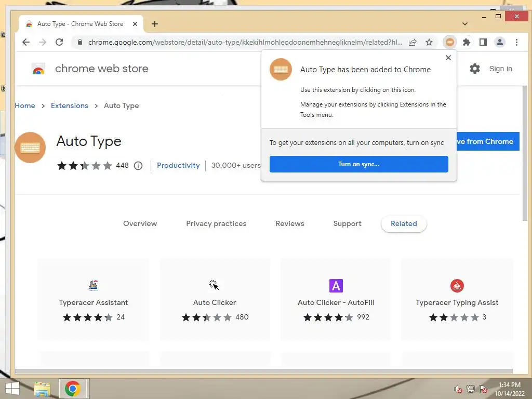Open the Chrome three-dot menu
The image size is (532, 399).
click(x=516, y=42)
